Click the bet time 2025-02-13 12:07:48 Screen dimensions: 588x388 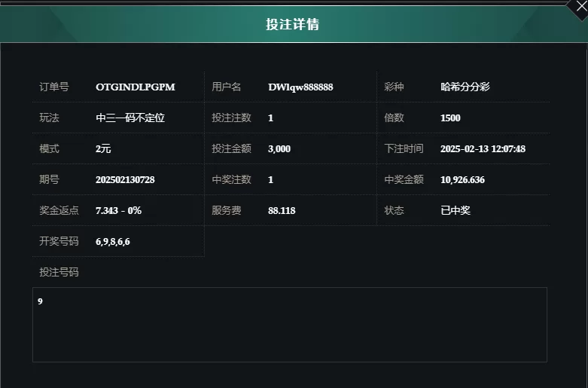pos(483,149)
